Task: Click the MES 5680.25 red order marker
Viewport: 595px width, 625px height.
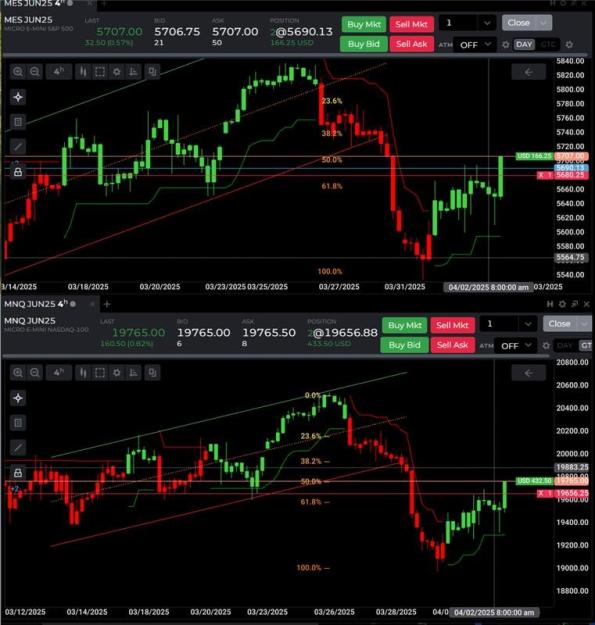Action: (x=563, y=175)
